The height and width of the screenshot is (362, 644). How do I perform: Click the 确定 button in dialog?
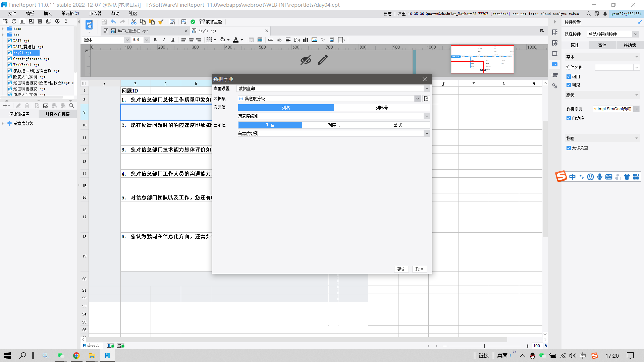pos(401,269)
